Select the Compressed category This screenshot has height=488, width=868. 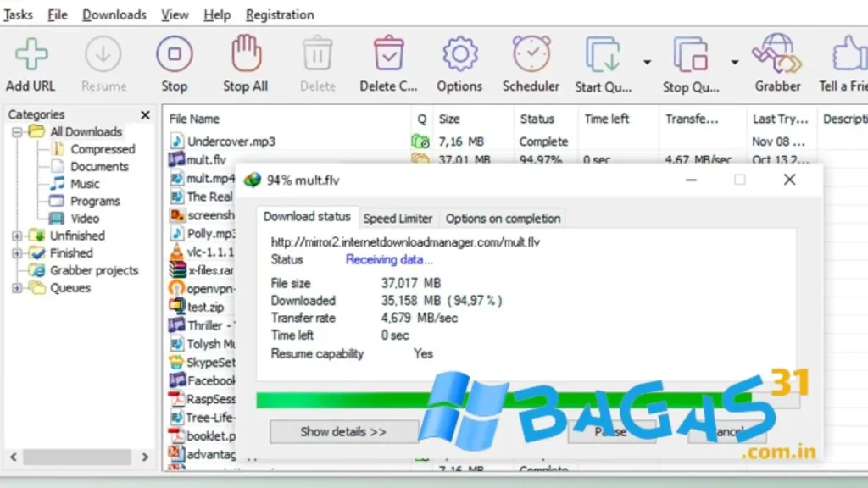click(x=103, y=149)
